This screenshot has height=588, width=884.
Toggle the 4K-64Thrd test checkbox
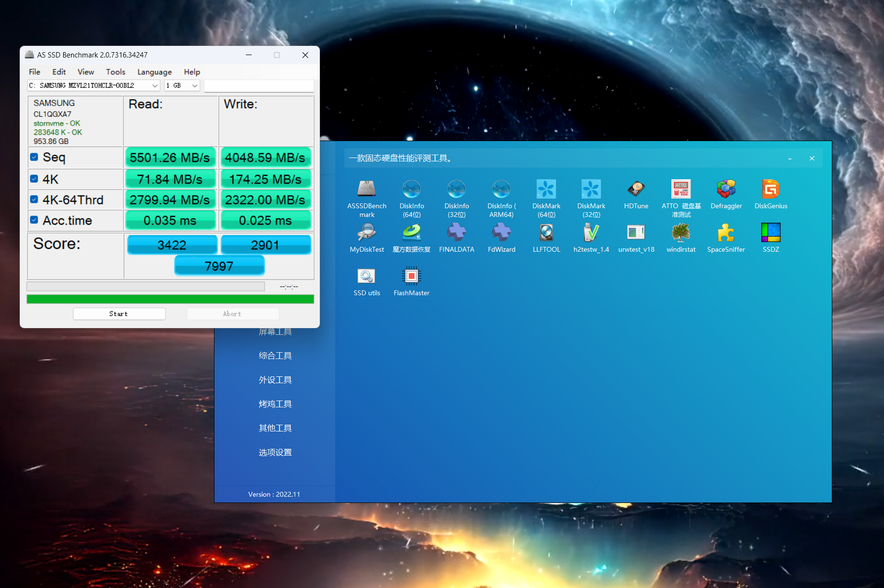pyautogui.click(x=34, y=199)
